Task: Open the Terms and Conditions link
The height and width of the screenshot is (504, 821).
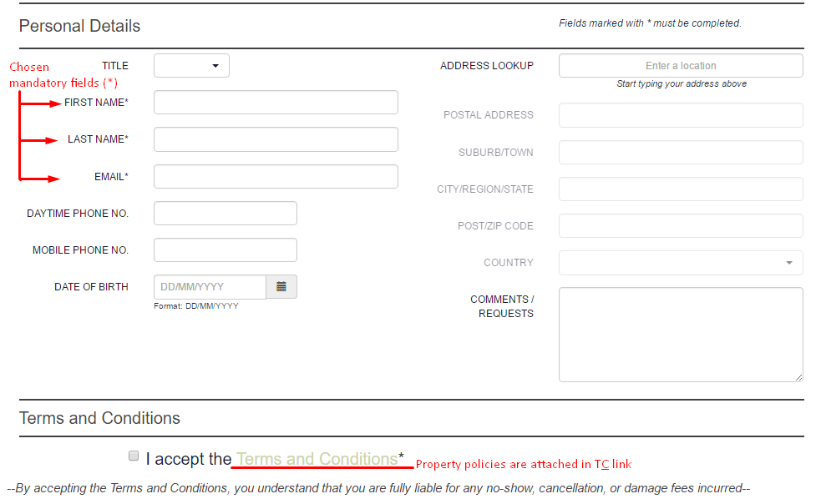Action: [317, 459]
